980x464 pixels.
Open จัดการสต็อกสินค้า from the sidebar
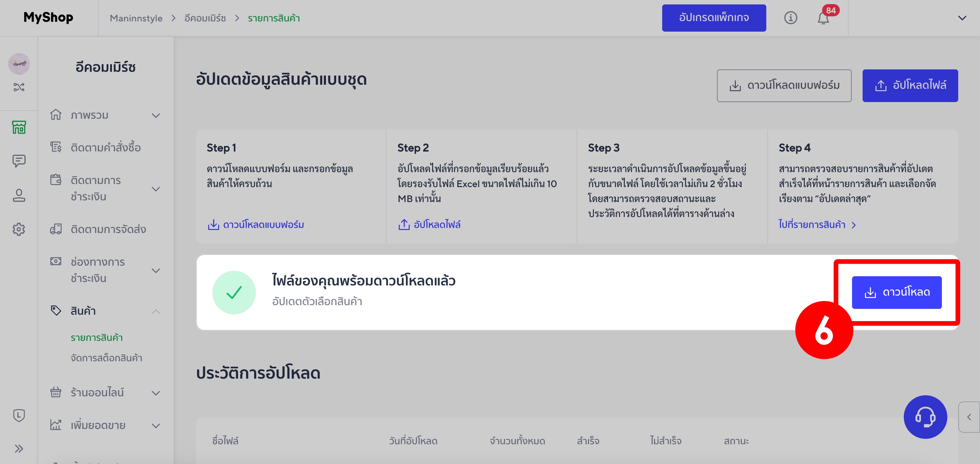[x=106, y=358]
